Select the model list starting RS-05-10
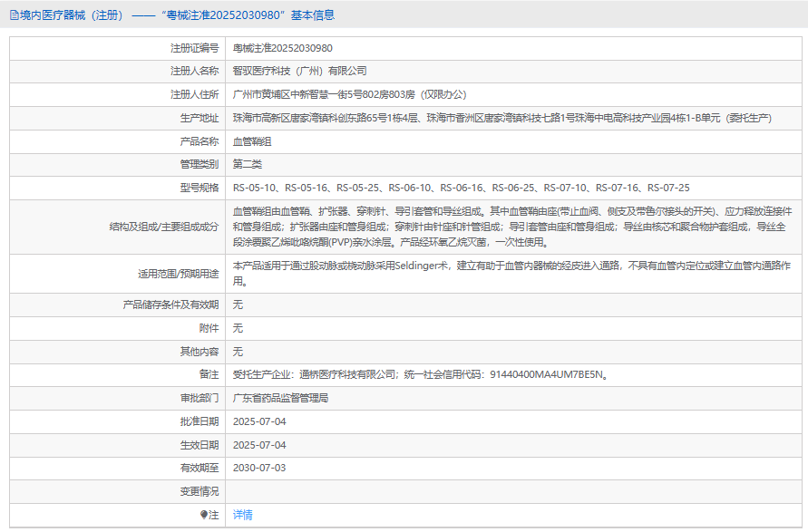Screen dimensions: 808x532 tap(462, 188)
